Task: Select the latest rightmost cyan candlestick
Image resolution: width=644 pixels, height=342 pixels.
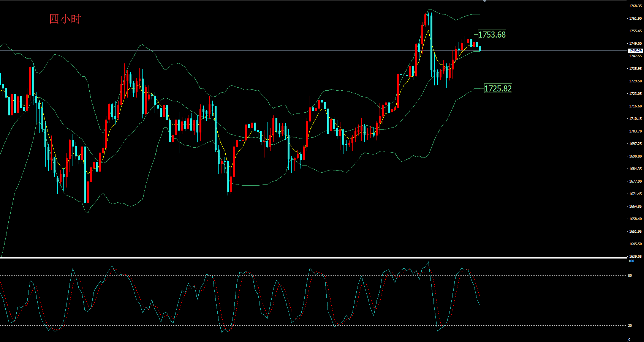Action: 480,48
